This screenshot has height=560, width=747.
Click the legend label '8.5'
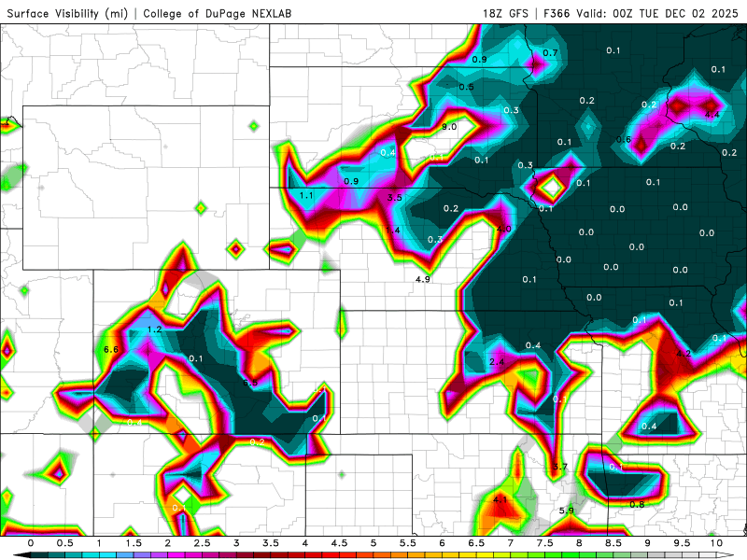point(613,543)
